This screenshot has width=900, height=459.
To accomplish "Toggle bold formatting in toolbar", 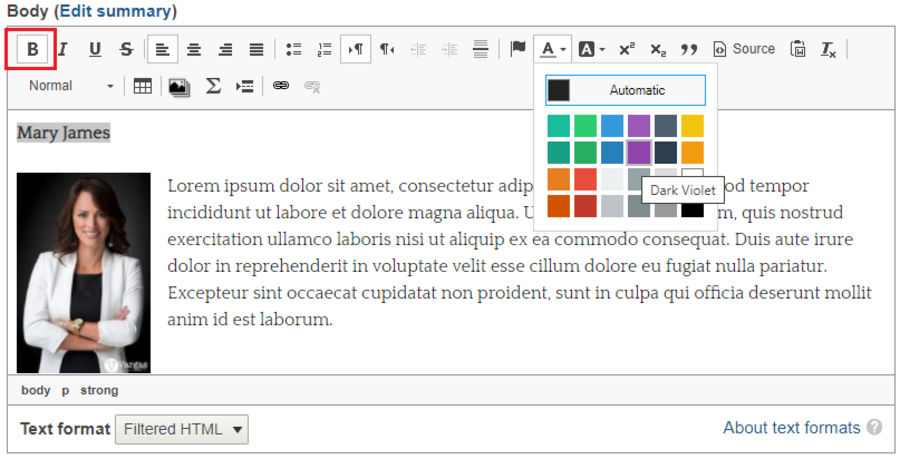I will [33, 49].
